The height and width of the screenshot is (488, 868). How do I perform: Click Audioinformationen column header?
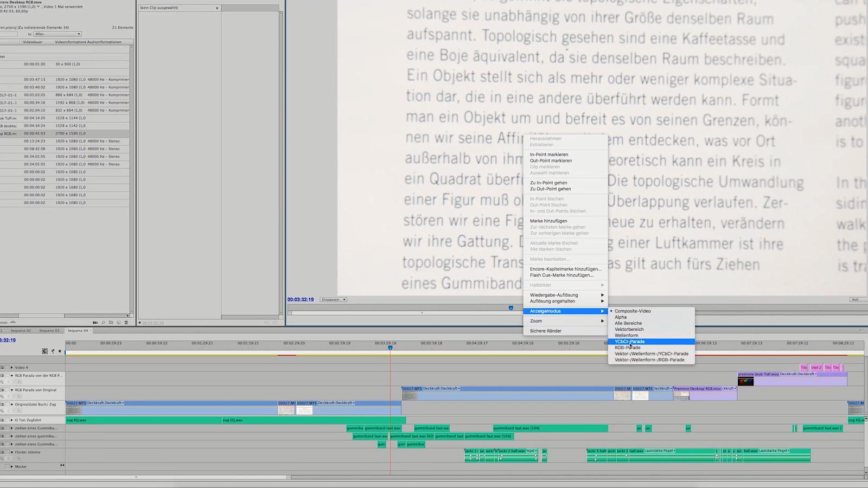pyautogui.click(x=104, y=42)
